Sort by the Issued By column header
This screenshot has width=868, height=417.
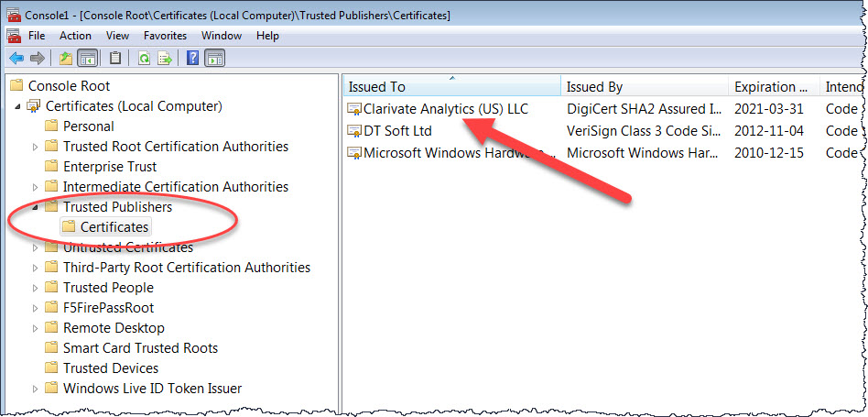[645, 87]
